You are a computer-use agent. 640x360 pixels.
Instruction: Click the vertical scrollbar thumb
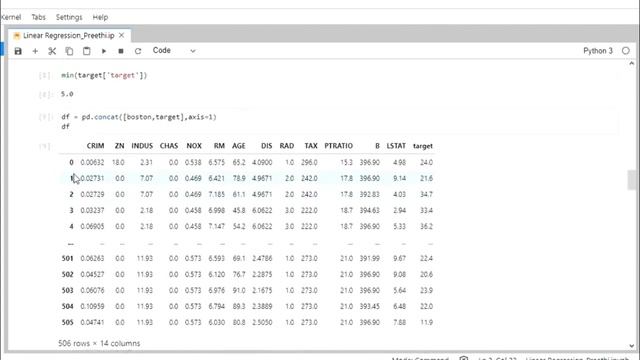(x=632, y=180)
